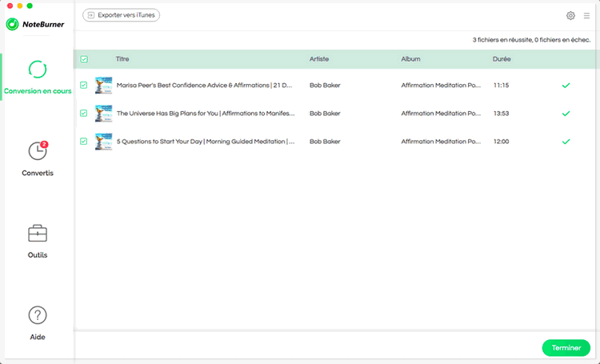This screenshot has height=364, width=600.
Task: Click the NoteBurner logo icon
Action: pos(12,24)
